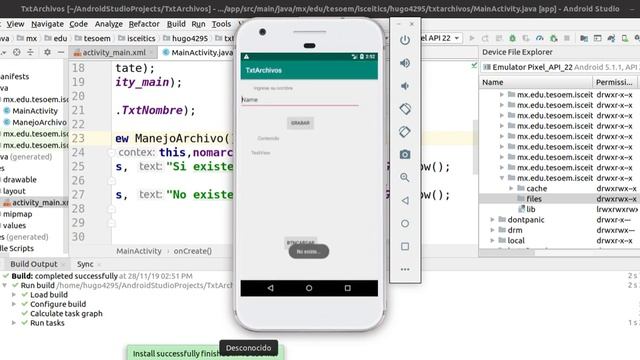Viewport: 640px width, 360px height.
Task: Tap the phone's on-screen Home navigation button
Action: (x=309, y=288)
